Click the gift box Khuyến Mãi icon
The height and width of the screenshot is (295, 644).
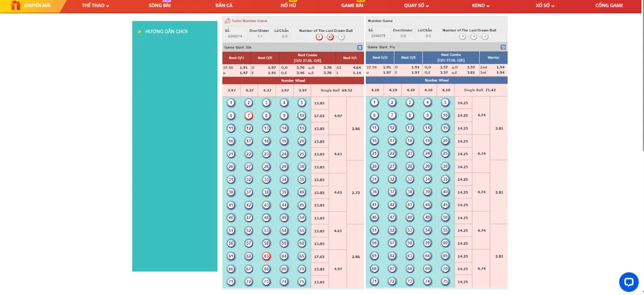pos(16,6)
